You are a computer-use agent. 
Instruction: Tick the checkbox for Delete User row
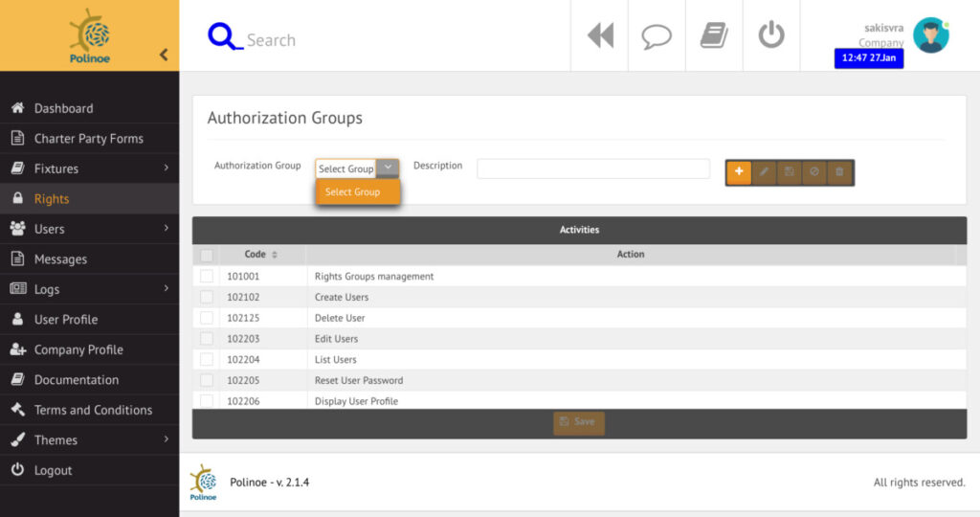click(207, 318)
